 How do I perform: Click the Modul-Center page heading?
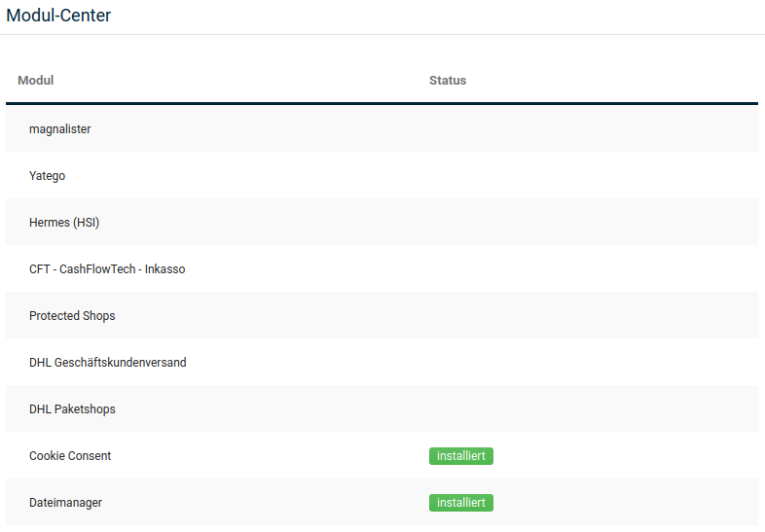(x=58, y=16)
